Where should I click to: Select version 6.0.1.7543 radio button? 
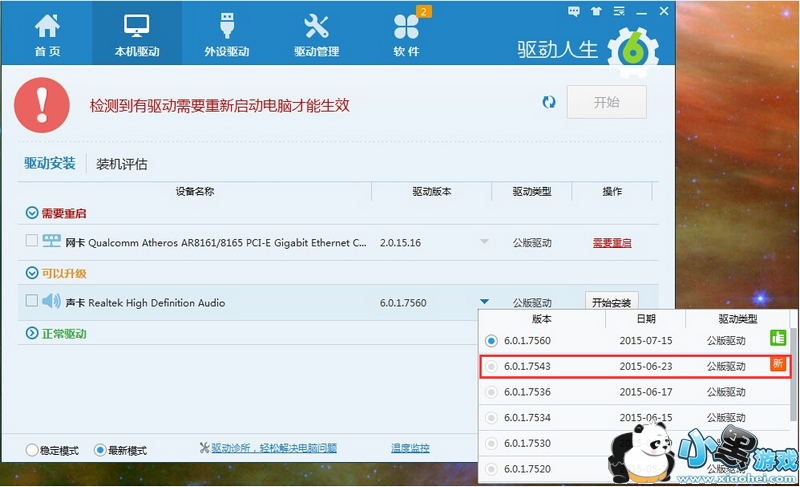click(491, 366)
